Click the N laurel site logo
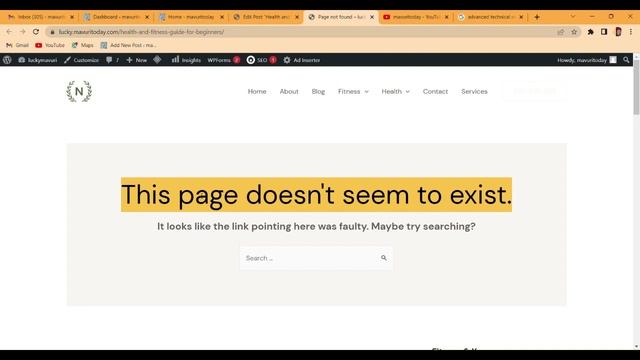The height and width of the screenshot is (360, 640). [x=79, y=91]
